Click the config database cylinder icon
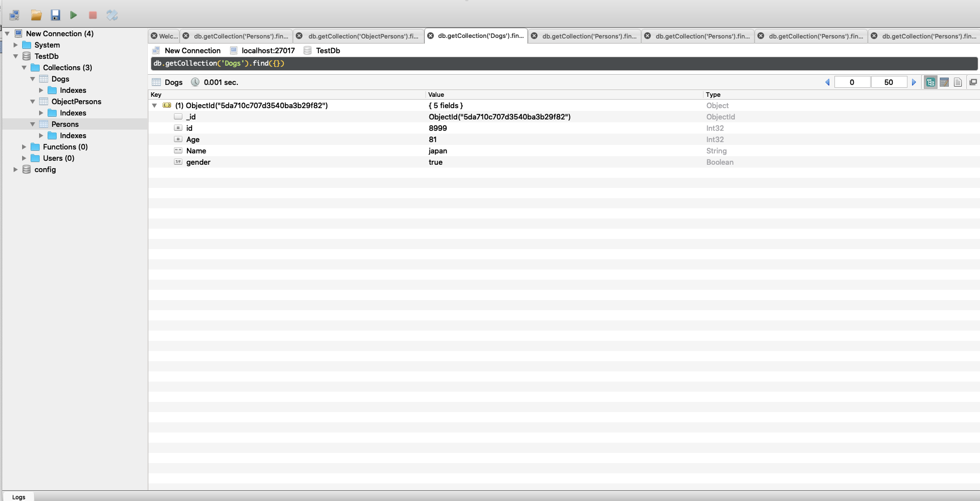This screenshot has height=501, width=980. (27, 169)
